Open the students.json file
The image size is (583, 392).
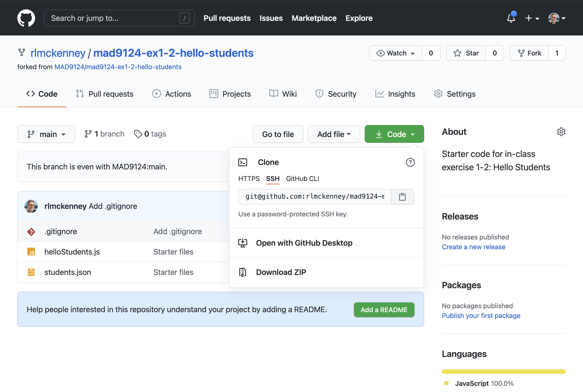[68, 272]
